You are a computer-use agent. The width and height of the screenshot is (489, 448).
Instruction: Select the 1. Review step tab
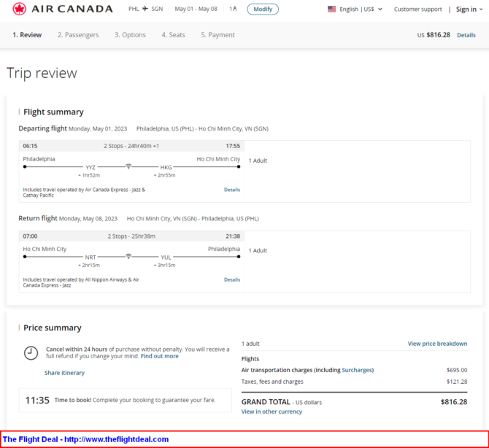point(27,35)
